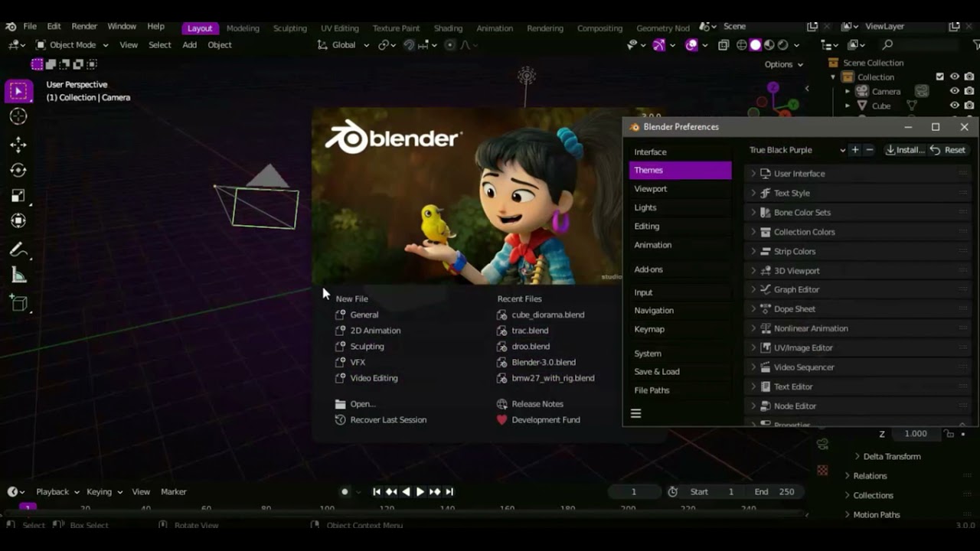
Task: Select the Select Box tool
Action: 18,92
